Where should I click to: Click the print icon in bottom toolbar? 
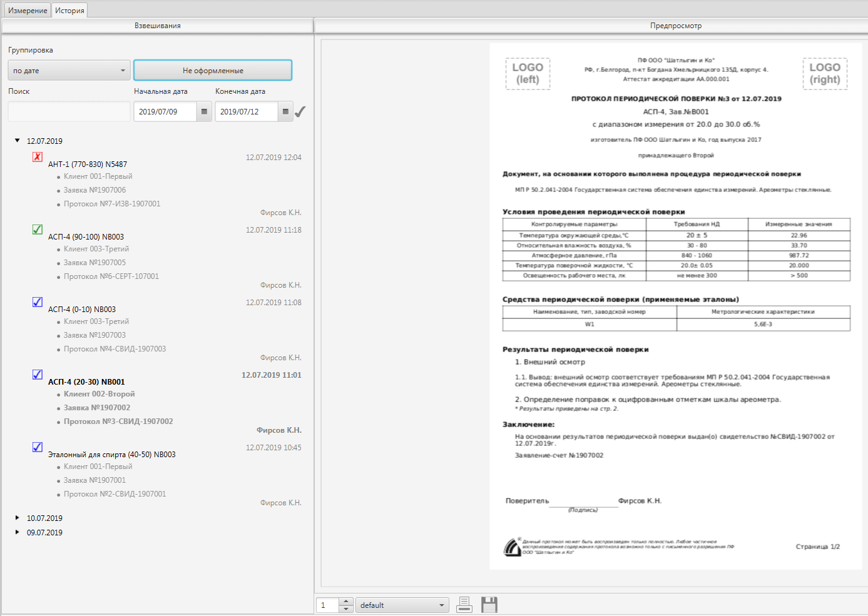click(x=464, y=604)
